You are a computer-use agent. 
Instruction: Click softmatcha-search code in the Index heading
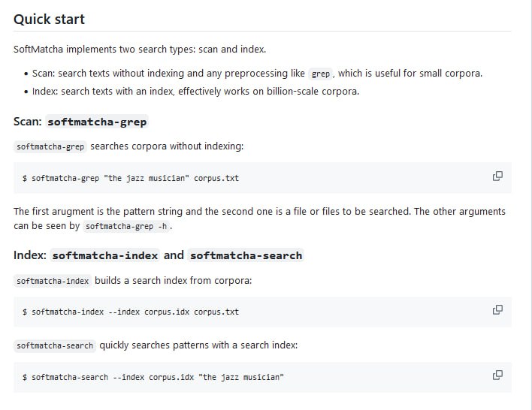click(246, 255)
